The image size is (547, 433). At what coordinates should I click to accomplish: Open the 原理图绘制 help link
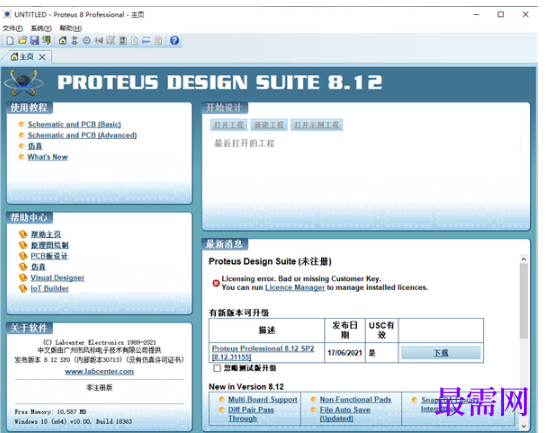pos(50,245)
